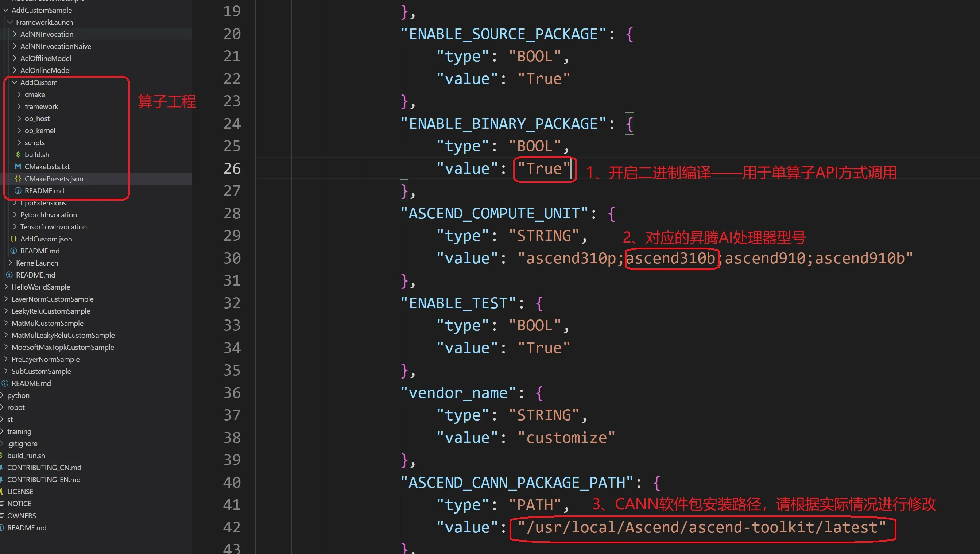
Task: Open the AclNNInvocation folder
Action: point(46,34)
